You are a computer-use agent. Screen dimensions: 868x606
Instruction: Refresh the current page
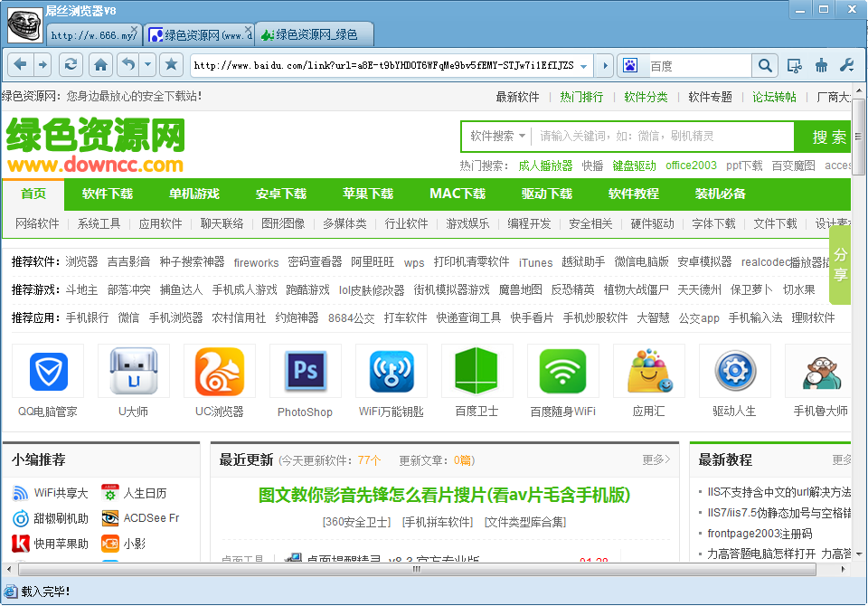pos(71,65)
